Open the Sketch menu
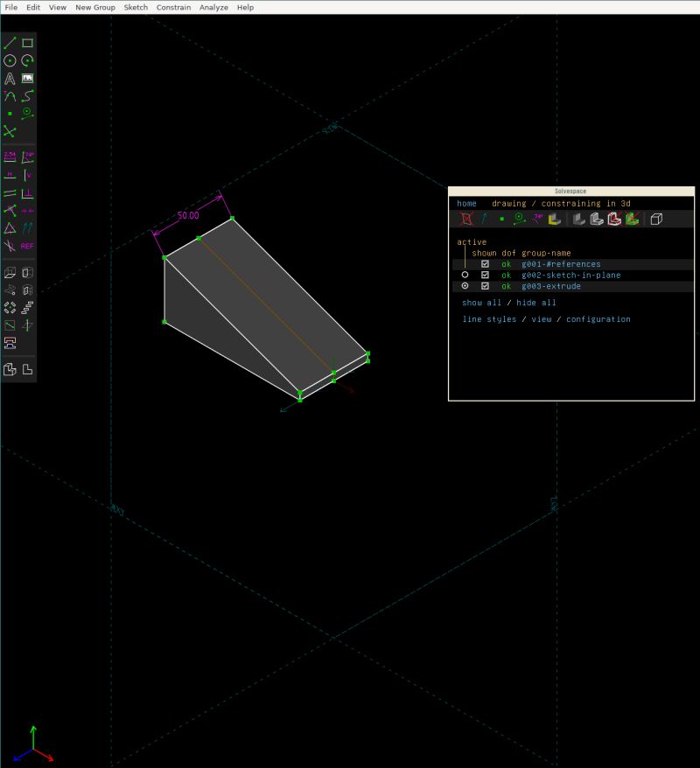Screen dimensions: 700x768 click(x=136, y=7)
